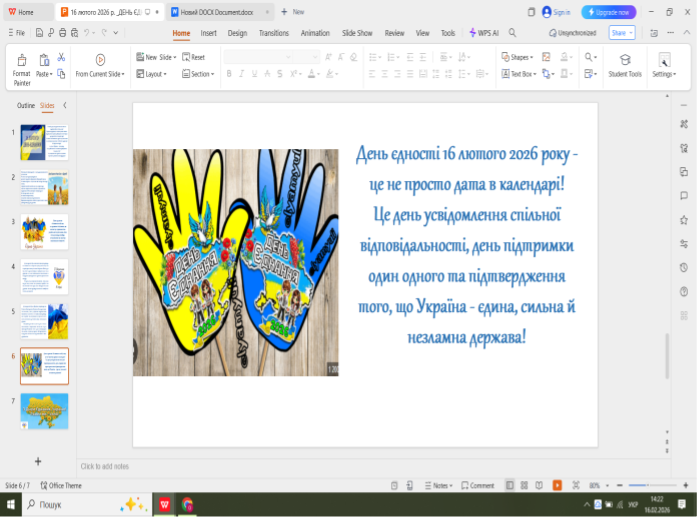The height and width of the screenshot is (519, 699).
Task: Open WPS Office from Windows taskbar
Action: (163, 505)
